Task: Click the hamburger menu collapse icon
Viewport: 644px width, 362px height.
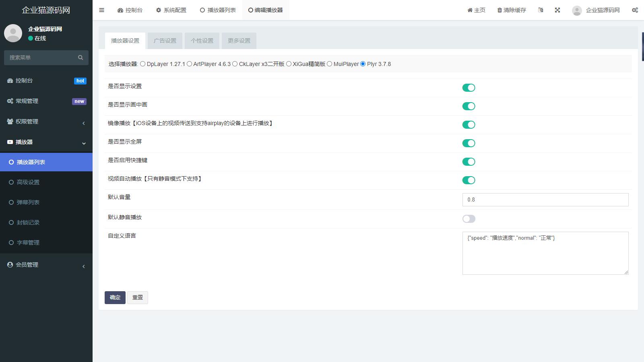Action: pos(101,10)
